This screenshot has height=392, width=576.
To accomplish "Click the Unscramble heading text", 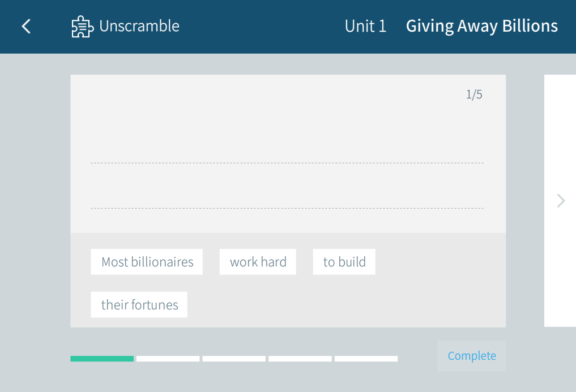I will pyautogui.click(x=139, y=26).
